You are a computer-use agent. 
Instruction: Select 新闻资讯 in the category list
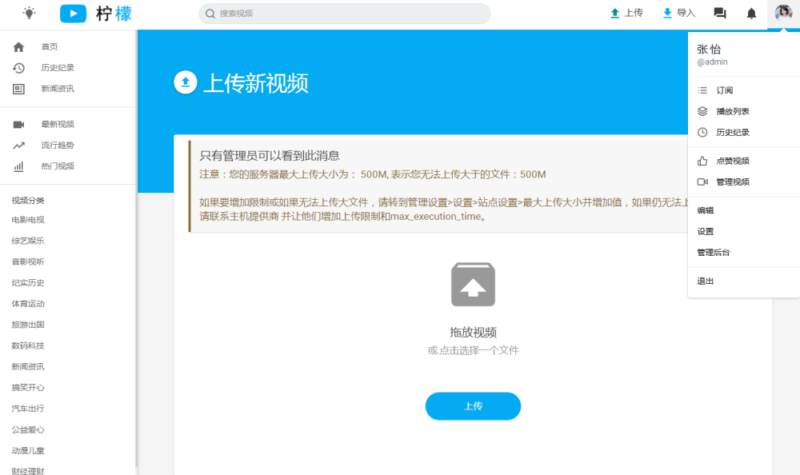click(x=28, y=366)
